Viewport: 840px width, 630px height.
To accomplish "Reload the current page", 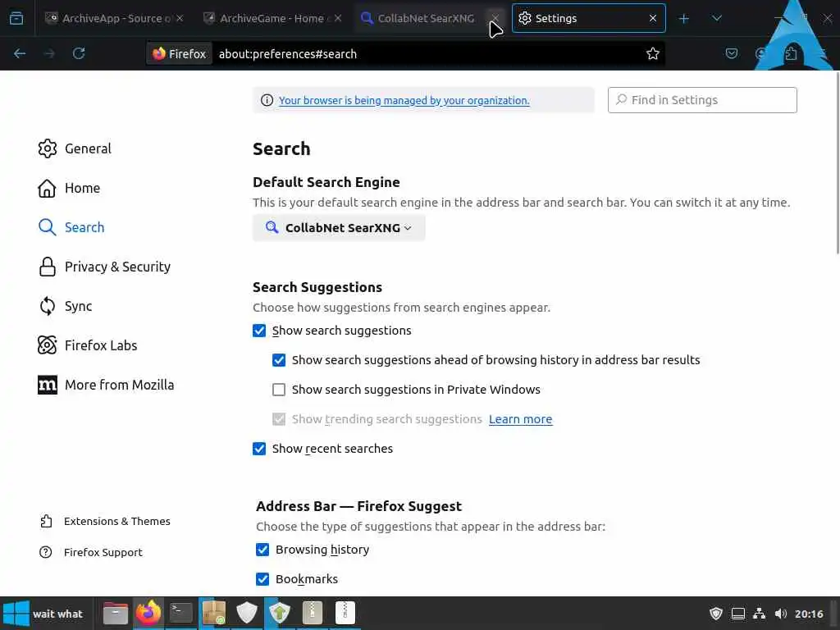I will 79,53.
